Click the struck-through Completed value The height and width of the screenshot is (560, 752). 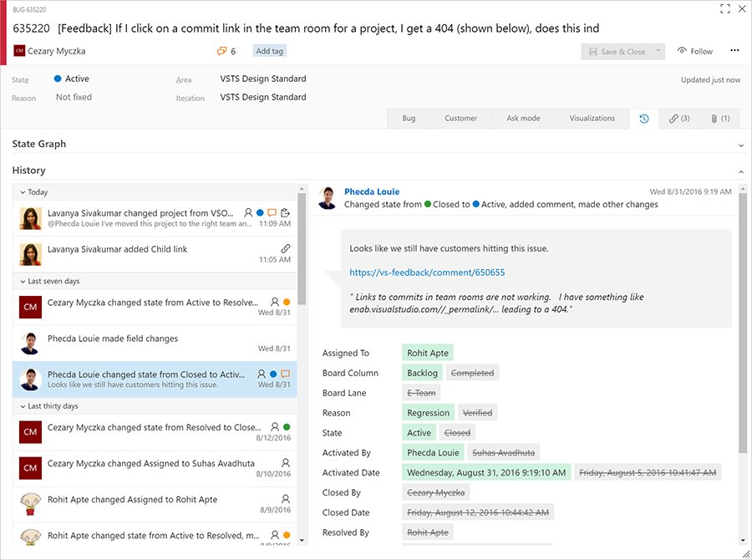pyautogui.click(x=472, y=373)
